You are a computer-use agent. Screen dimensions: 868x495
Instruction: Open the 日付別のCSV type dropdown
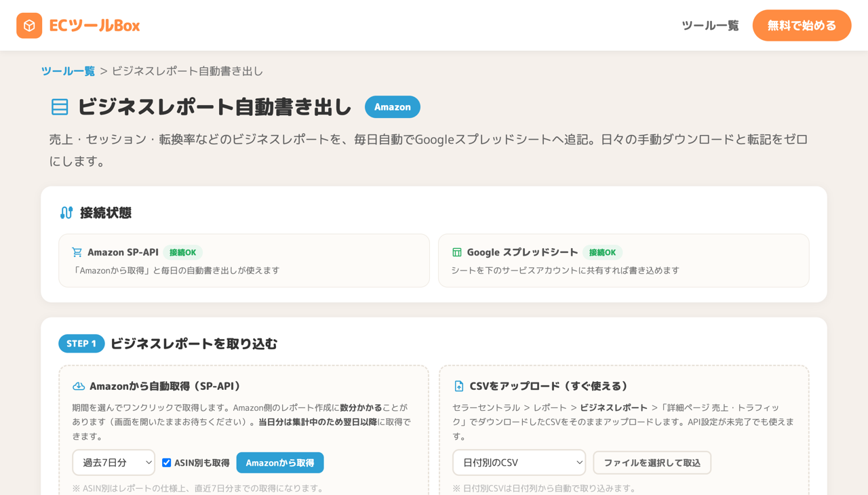pos(519,462)
